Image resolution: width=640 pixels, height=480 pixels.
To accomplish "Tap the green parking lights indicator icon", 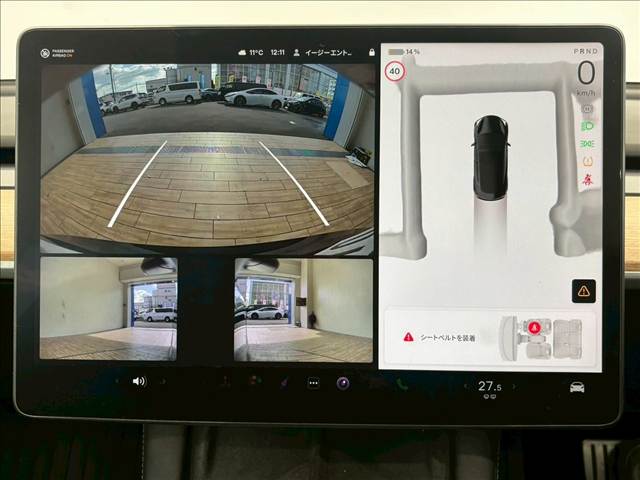I will [x=587, y=144].
